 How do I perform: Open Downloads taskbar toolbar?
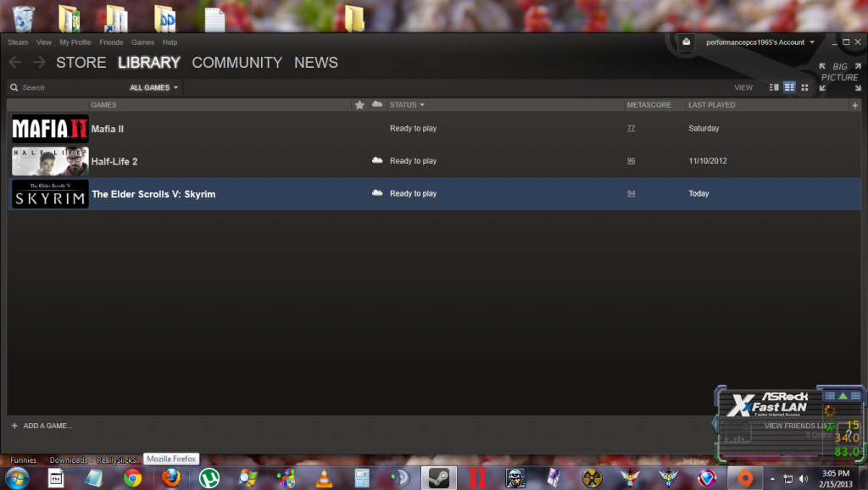pos(68,460)
